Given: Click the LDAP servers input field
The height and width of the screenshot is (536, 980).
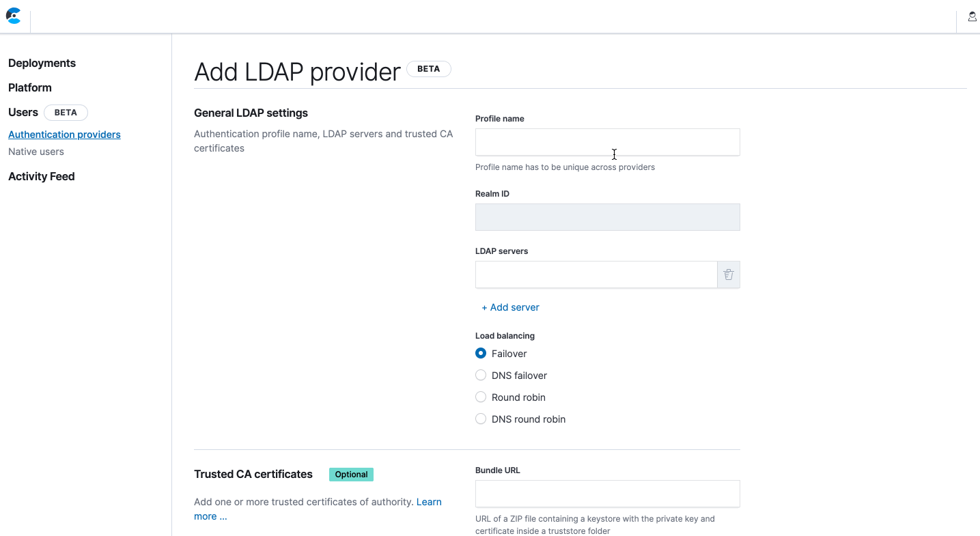Looking at the screenshot, I should [596, 274].
